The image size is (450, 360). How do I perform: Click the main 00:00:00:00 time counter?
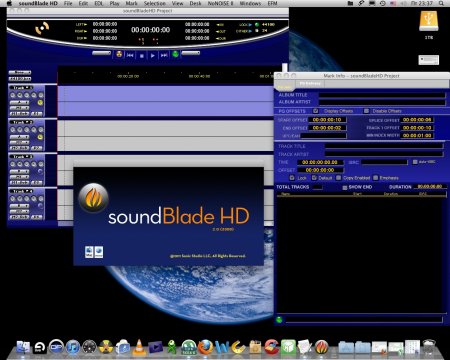pyautogui.click(x=151, y=30)
